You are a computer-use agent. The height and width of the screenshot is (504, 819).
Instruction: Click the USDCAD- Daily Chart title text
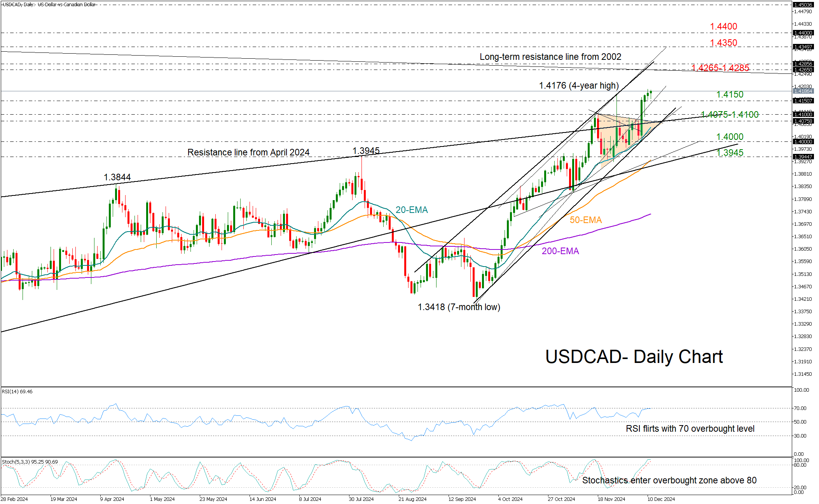[634, 357]
